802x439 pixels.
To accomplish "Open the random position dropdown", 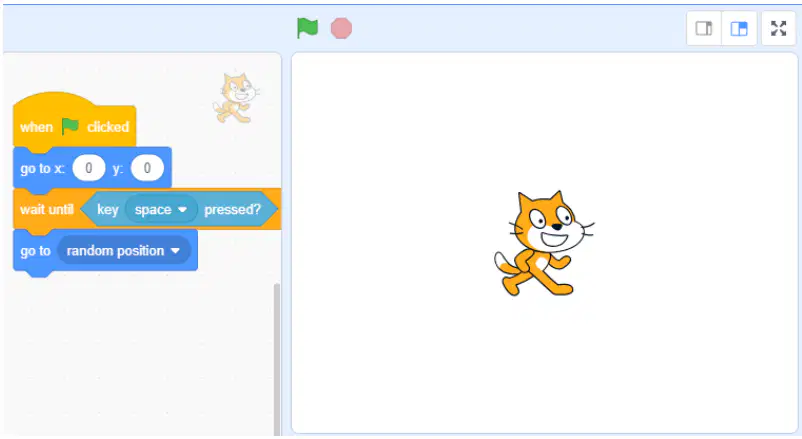I will 123,251.
